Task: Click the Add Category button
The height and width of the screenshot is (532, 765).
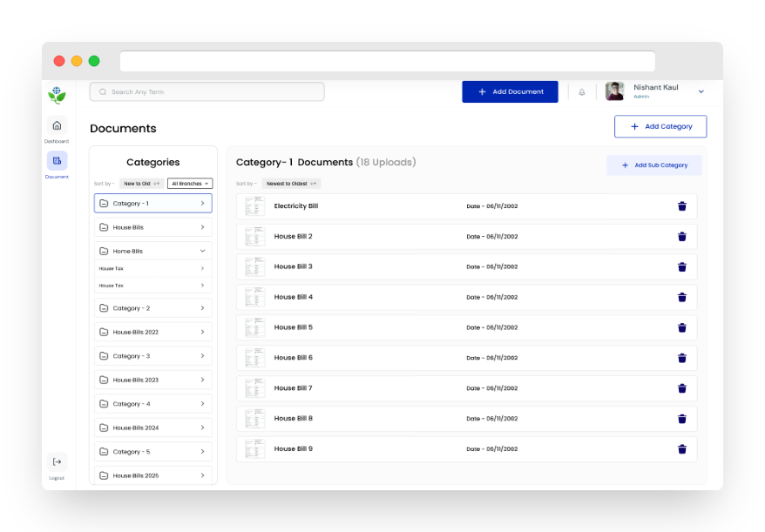Action: point(660,126)
